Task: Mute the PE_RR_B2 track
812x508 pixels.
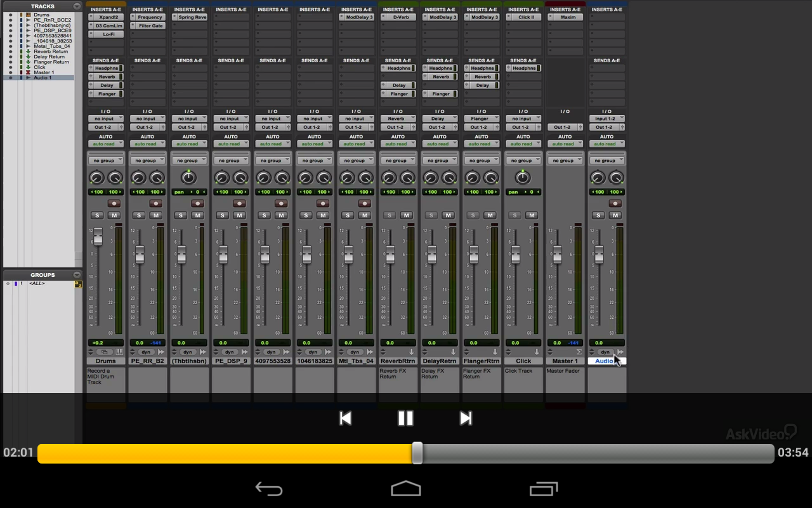Action: tap(155, 216)
